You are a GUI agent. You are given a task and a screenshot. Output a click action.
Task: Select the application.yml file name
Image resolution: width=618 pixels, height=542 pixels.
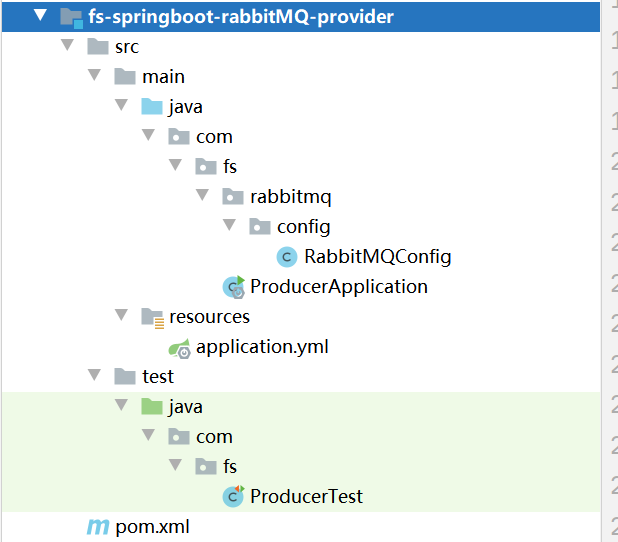coord(262,347)
